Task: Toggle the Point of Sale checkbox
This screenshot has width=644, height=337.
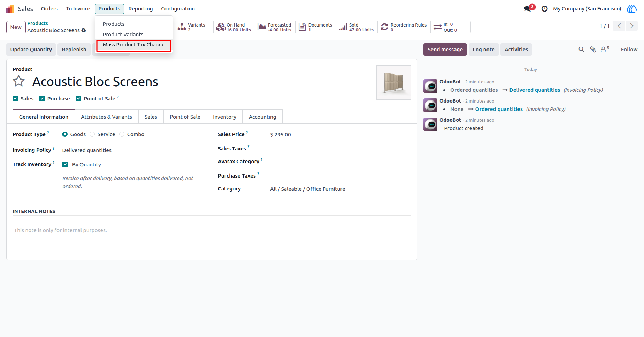Action: pyautogui.click(x=78, y=99)
